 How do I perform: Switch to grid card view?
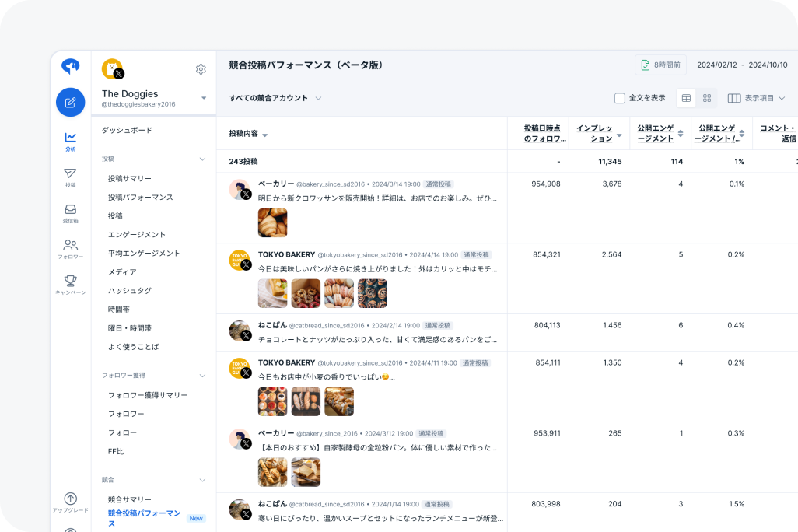click(707, 98)
